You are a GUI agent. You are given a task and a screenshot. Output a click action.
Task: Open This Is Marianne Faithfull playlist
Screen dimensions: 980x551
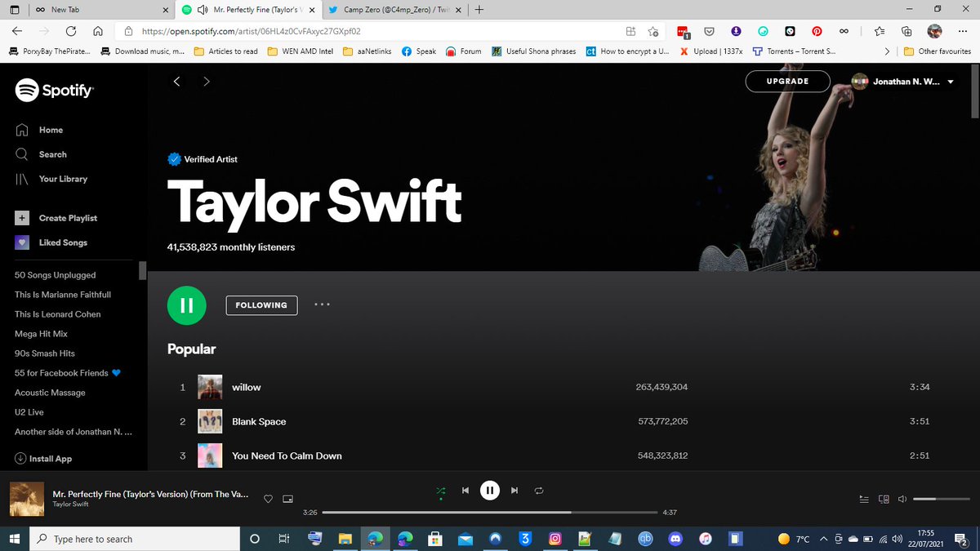63,295
